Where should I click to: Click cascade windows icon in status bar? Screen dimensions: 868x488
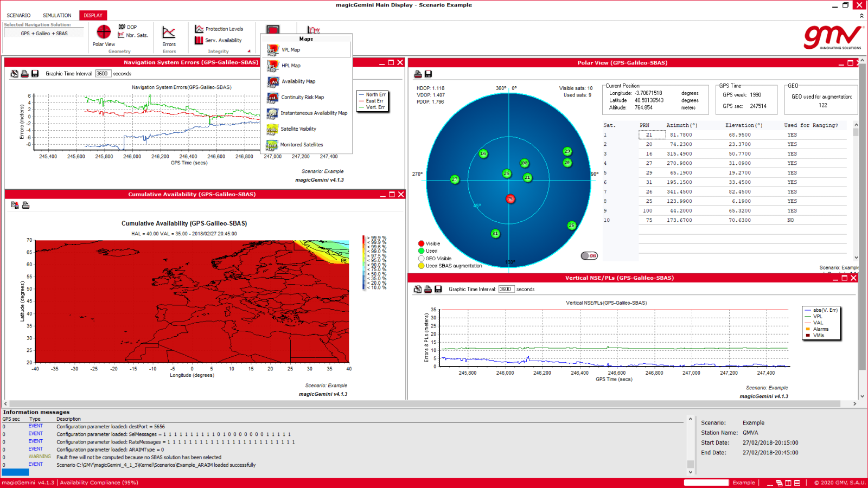point(779,483)
